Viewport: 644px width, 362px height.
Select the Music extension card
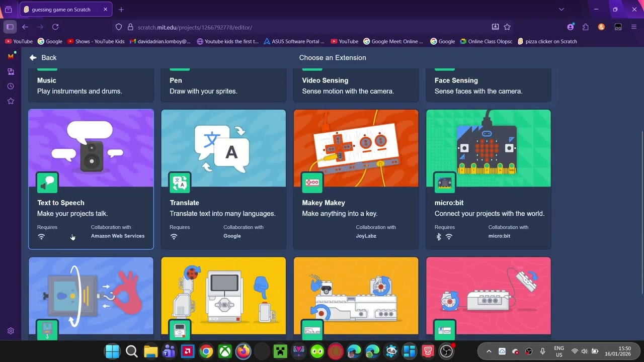91,85
